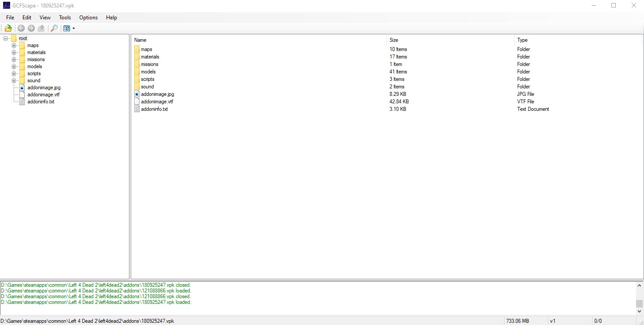Open the view style dropdown arrow
Image resolution: width=644 pixels, height=325 pixels.
tap(74, 29)
